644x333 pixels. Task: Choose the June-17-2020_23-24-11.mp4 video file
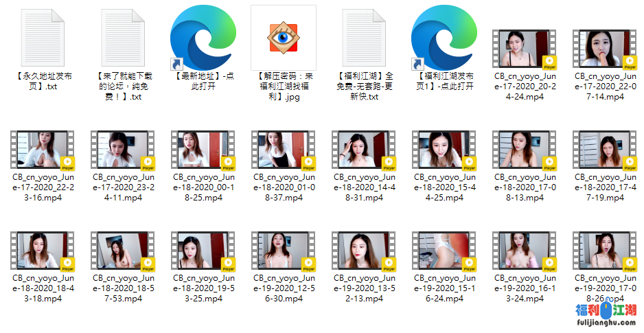[123, 150]
